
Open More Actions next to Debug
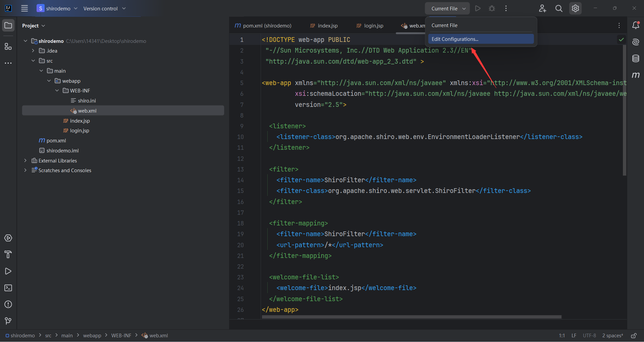tap(506, 8)
